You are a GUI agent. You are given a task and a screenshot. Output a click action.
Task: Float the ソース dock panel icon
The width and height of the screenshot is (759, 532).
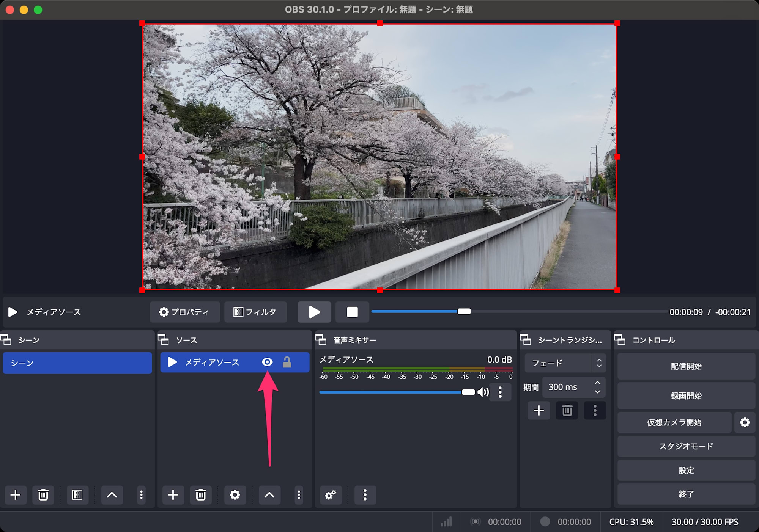163,340
